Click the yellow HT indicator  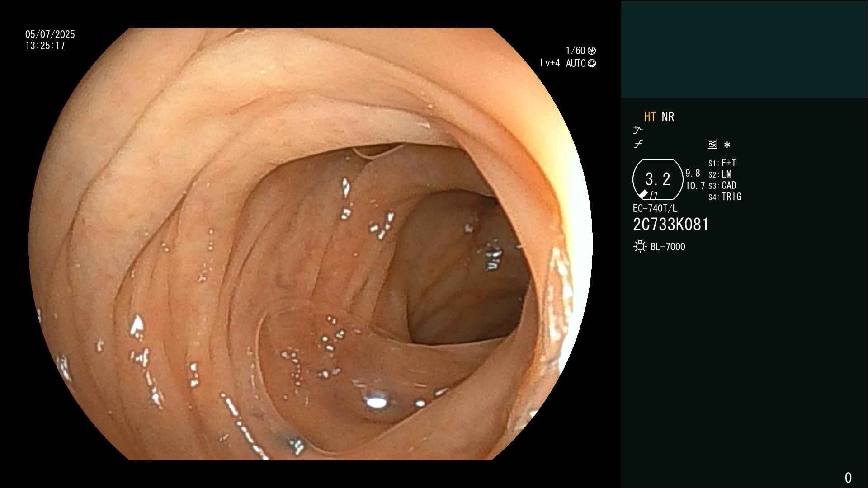point(650,117)
